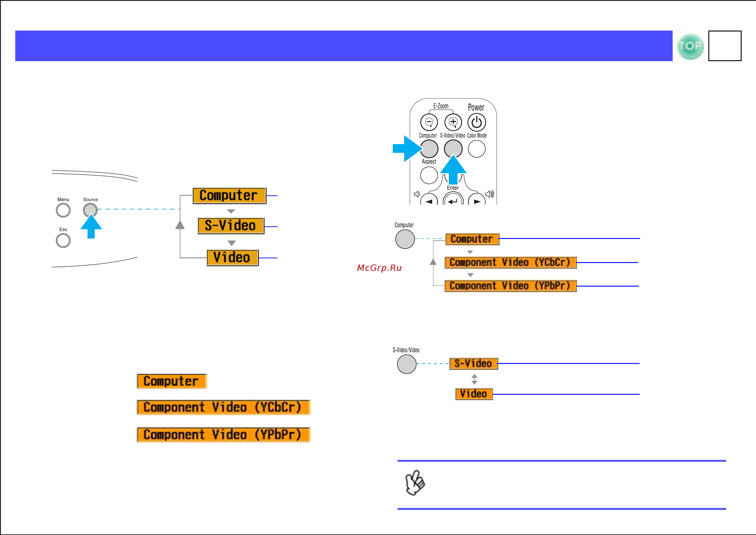Viewport: 756px width, 535px height.
Task: Click Computer label in Source cycle diagram
Action: (229, 196)
